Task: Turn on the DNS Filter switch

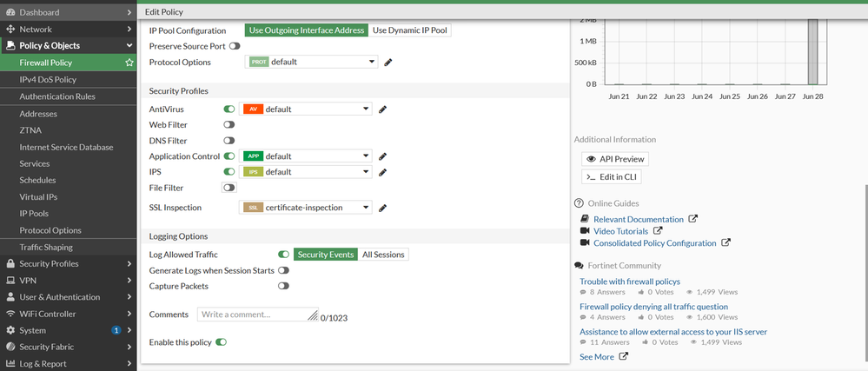Action: click(x=229, y=141)
